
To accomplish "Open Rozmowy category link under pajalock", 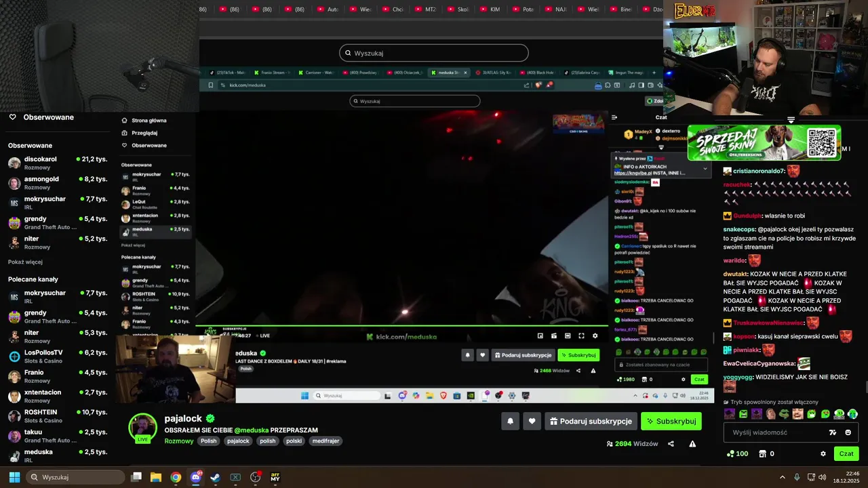I will [x=179, y=441].
